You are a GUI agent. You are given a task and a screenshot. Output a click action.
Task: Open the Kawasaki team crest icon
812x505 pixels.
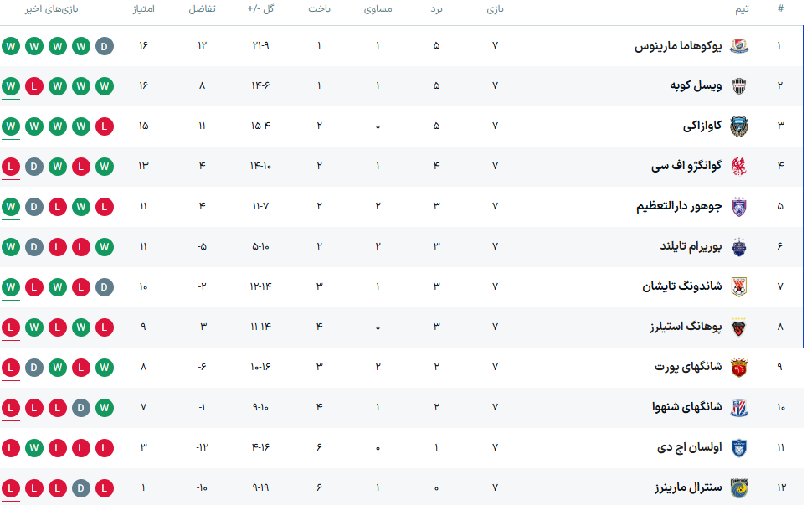pyautogui.click(x=739, y=126)
